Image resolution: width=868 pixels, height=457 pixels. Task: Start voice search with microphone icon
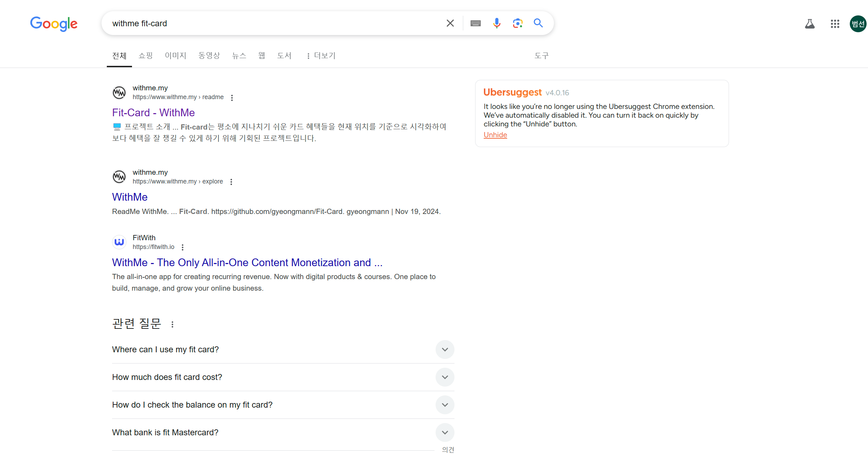click(497, 23)
